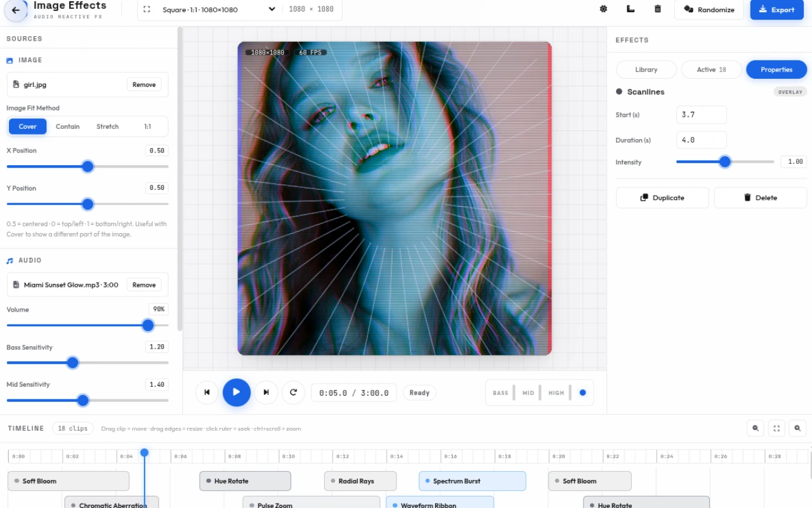Adjust the Bass Sensitivity slider
This screenshot has height=508, width=812.
[88, 363]
